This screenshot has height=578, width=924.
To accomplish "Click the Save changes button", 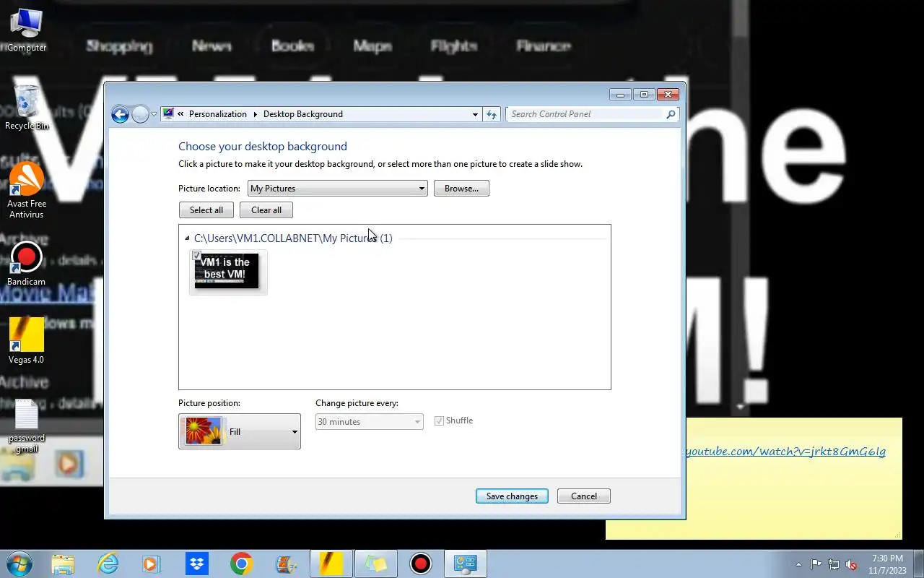I will pyautogui.click(x=512, y=496).
